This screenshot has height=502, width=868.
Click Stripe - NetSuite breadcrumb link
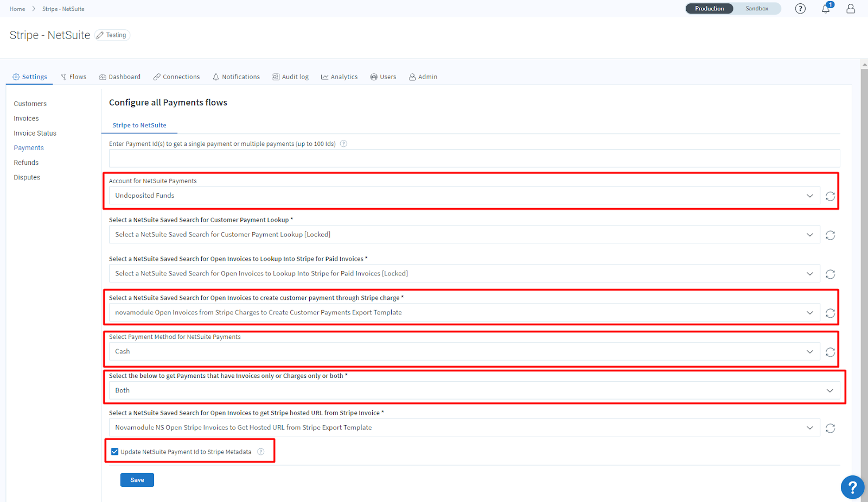[x=63, y=9]
